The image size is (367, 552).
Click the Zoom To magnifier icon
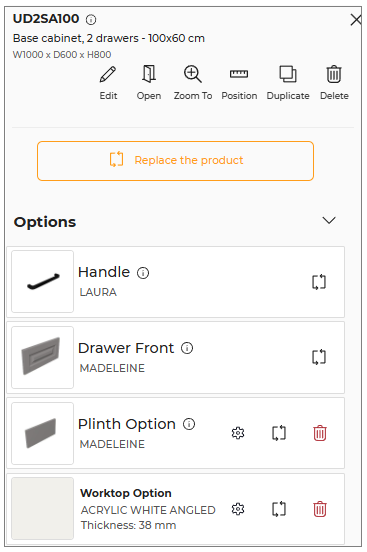[193, 74]
